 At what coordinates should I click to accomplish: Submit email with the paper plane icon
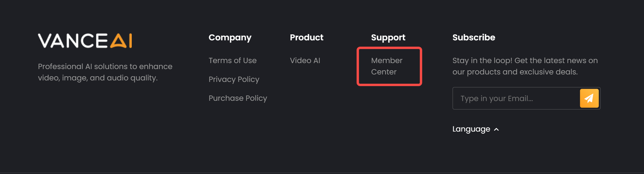coord(589,98)
